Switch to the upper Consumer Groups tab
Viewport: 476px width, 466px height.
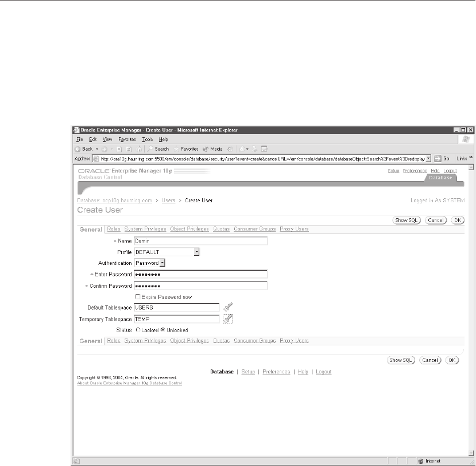(x=255, y=229)
